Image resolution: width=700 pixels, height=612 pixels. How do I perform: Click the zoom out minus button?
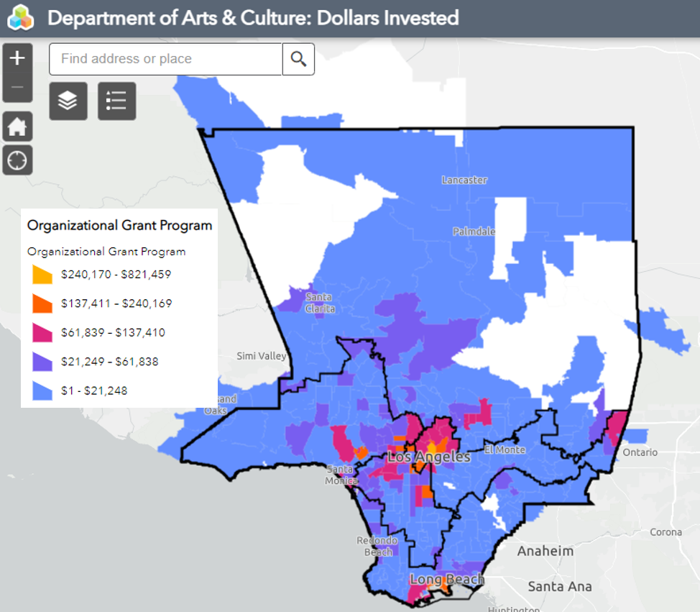17,88
